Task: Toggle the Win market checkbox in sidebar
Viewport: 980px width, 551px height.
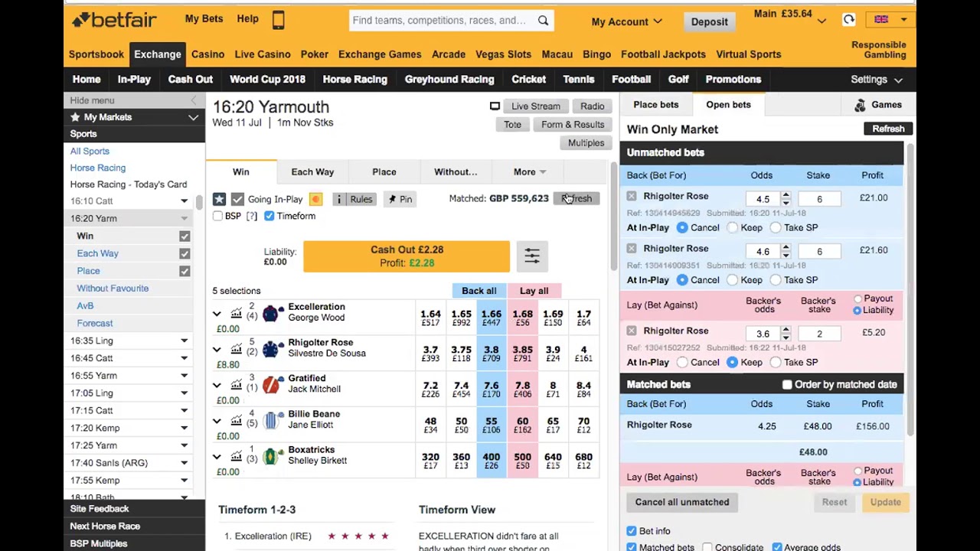Action: (x=185, y=236)
